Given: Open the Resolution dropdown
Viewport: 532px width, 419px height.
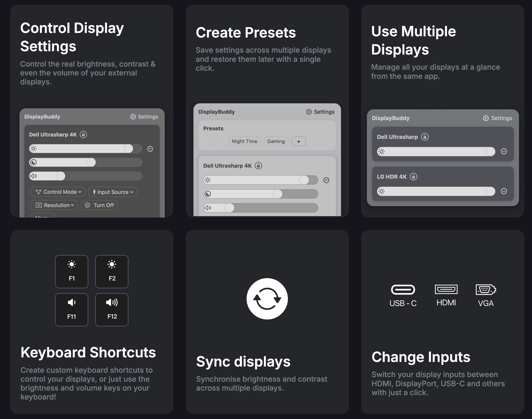Looking at the screenshot, I should 55,205.
